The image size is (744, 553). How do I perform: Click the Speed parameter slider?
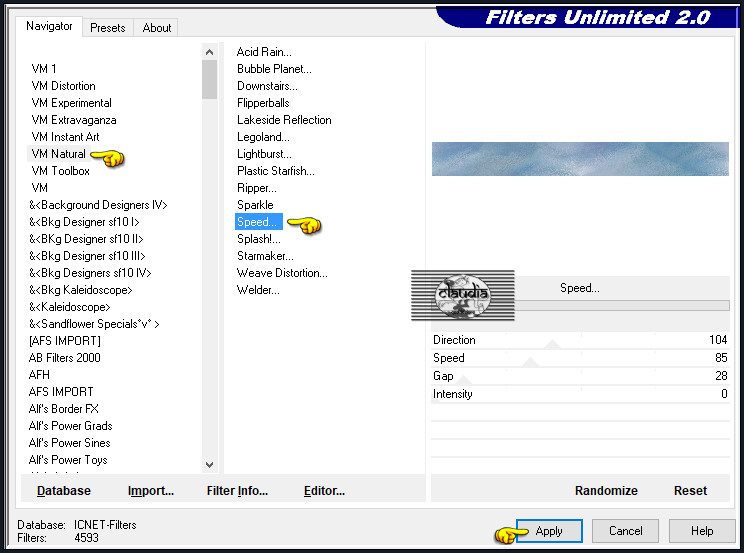point(580,358)
